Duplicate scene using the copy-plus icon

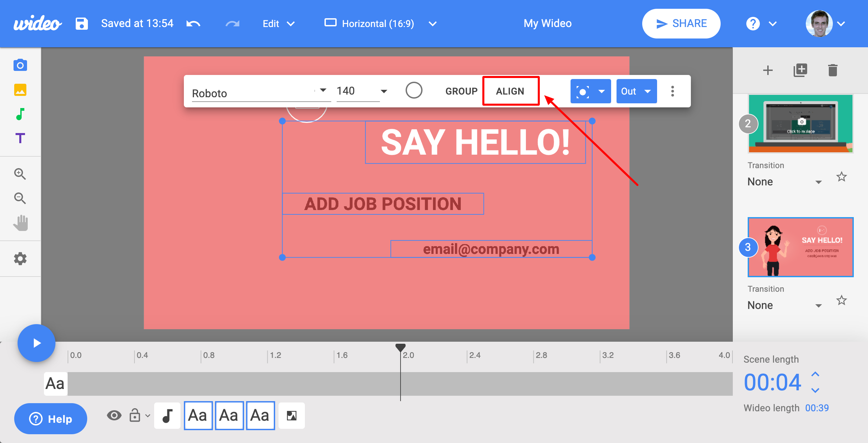coord(800,70)
